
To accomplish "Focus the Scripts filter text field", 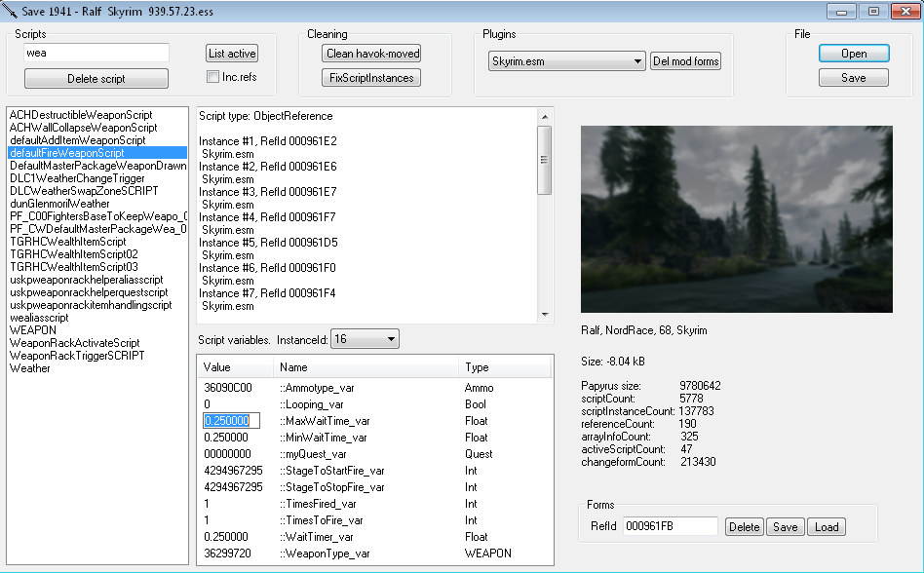I will [x=96, y=53].
